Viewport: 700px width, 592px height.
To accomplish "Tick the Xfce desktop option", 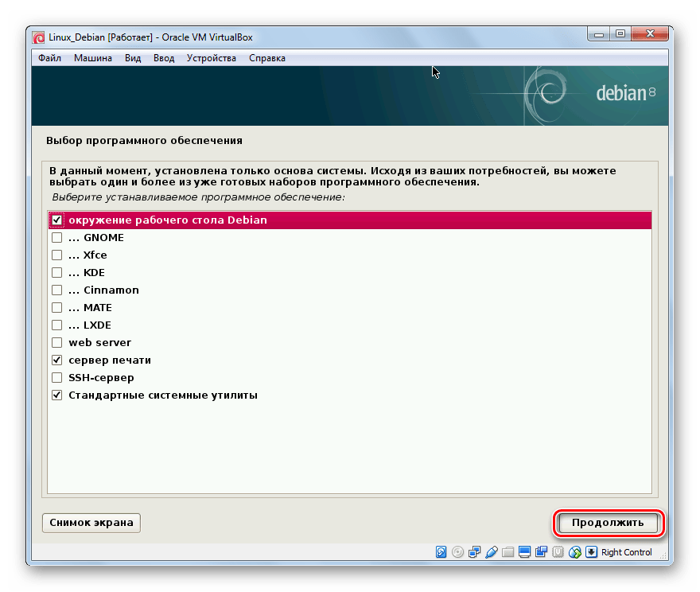I will click(56, 255).
